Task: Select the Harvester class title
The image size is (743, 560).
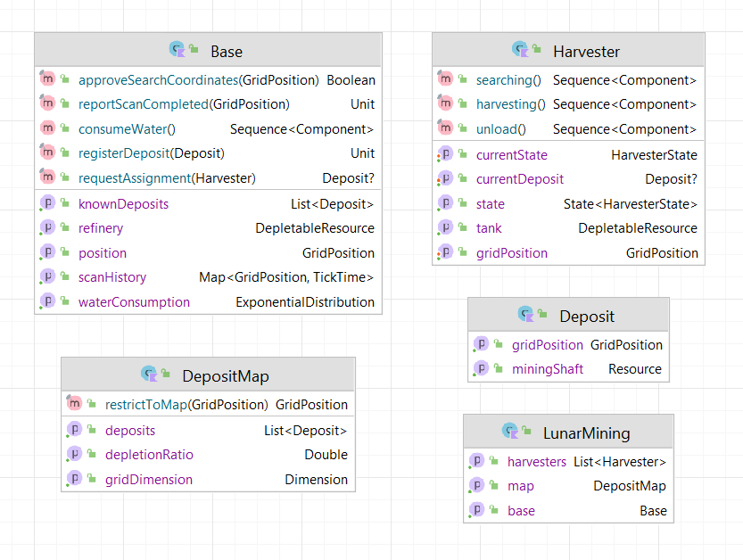Action: point(586,51)
